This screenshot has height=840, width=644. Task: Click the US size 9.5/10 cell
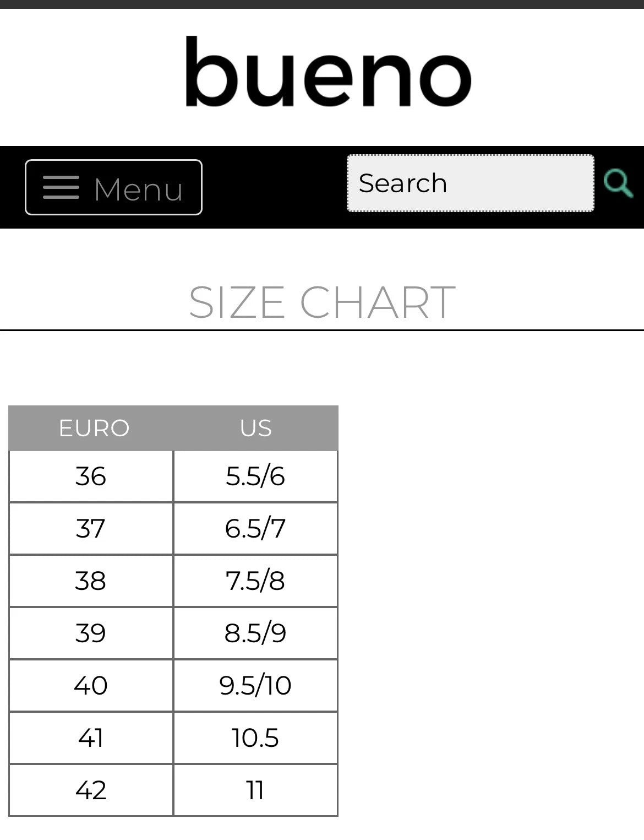255,685
